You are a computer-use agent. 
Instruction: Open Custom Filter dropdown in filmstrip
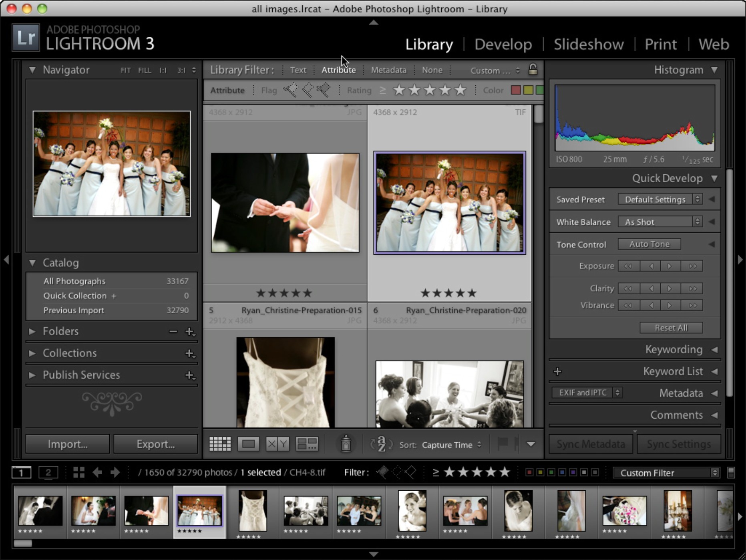tap(666, 473)
